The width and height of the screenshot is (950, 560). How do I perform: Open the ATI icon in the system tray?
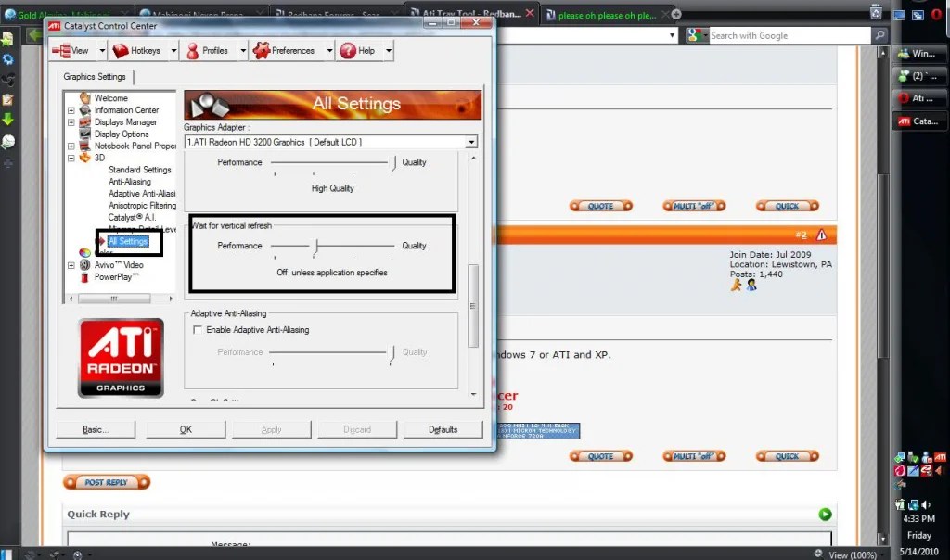(x=940, y=459)
